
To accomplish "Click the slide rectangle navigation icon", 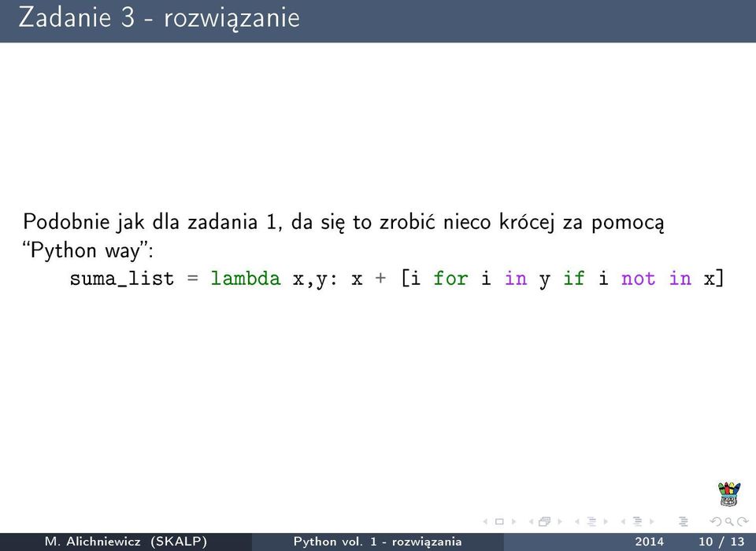I will 499,522.
